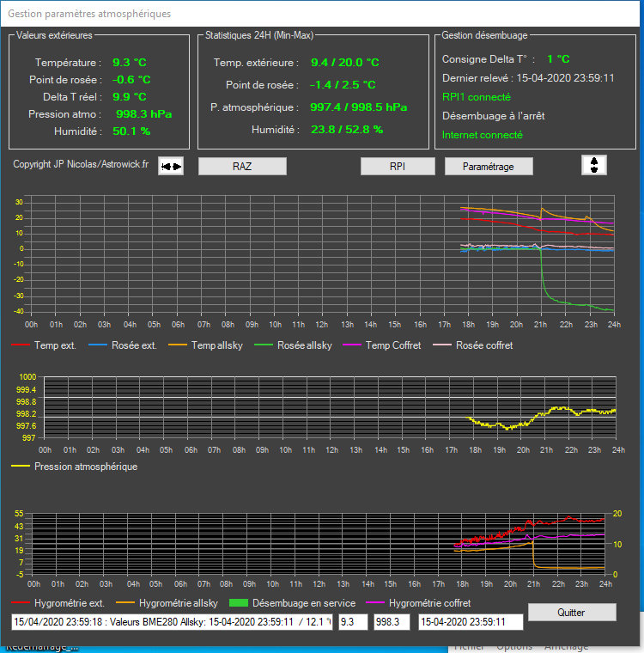Click the 15-04-2020 23:59:11 timestamp field

(x=471, y=622)
